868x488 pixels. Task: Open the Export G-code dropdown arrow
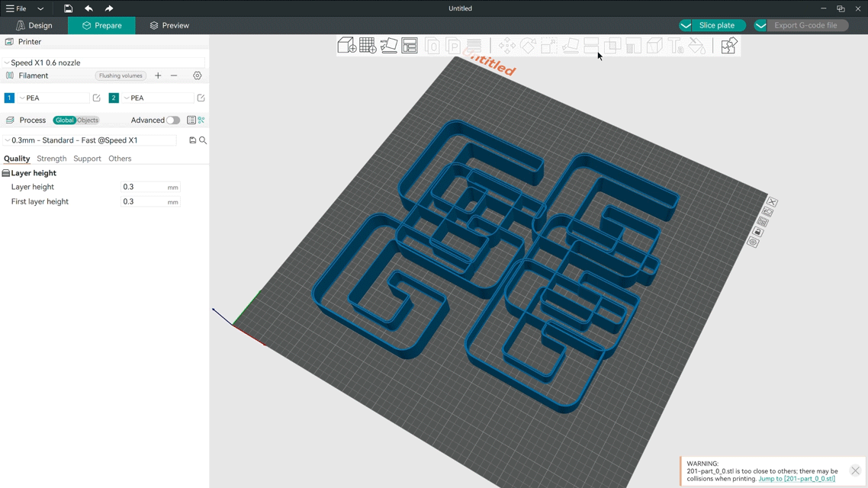click(x=760, y=25)
